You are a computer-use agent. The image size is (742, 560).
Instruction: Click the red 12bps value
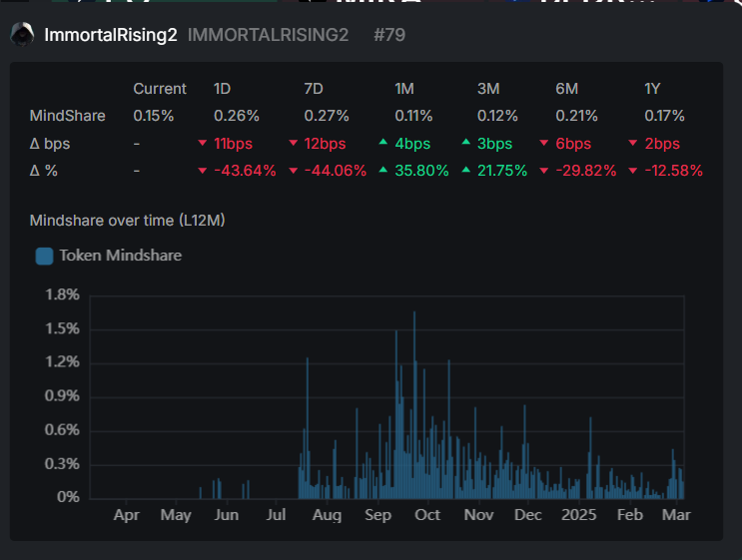[x=325, y=144]
